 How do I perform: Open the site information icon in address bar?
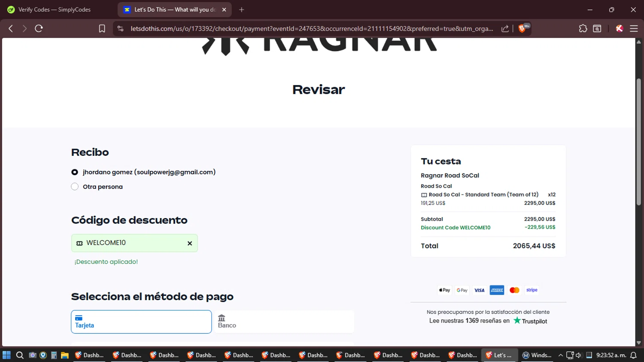[x=121, y=29]
